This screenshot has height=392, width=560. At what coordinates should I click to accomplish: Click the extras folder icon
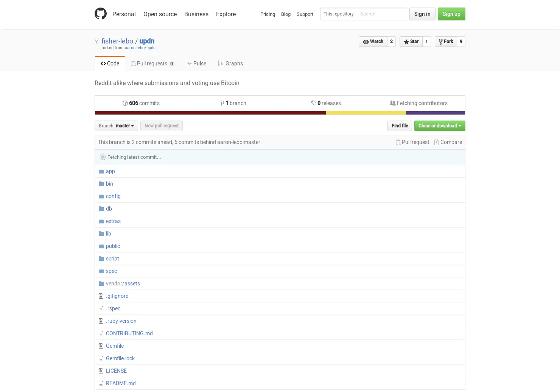(101, 221)
